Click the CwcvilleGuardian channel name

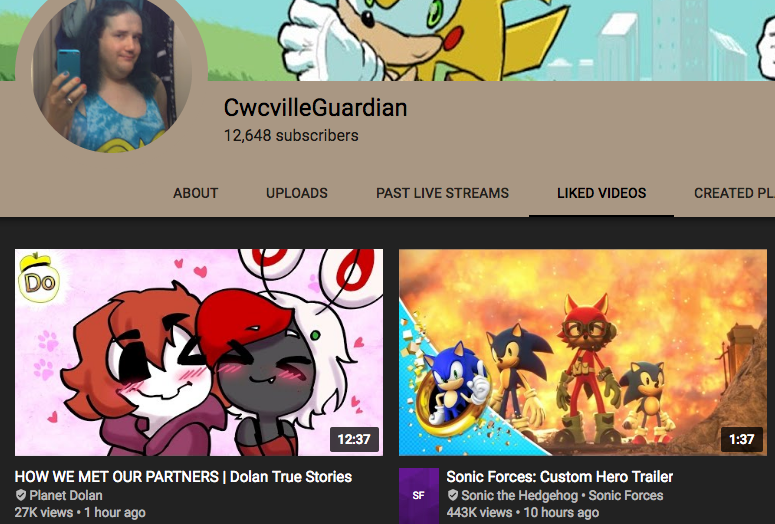315,108
